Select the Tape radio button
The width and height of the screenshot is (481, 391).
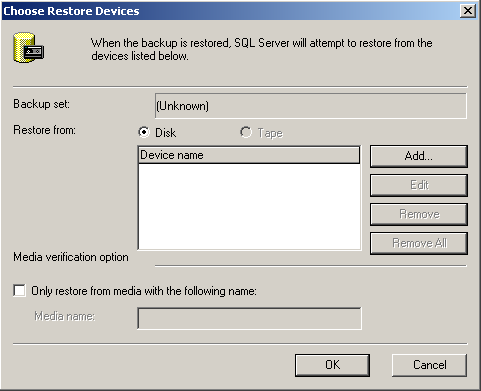tap(246, 132)
